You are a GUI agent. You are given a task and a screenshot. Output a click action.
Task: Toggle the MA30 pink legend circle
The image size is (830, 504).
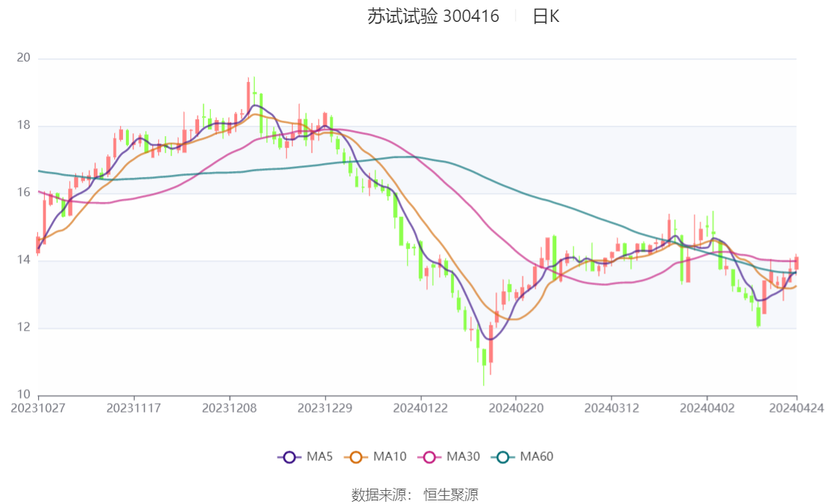[x=430, y=457]
